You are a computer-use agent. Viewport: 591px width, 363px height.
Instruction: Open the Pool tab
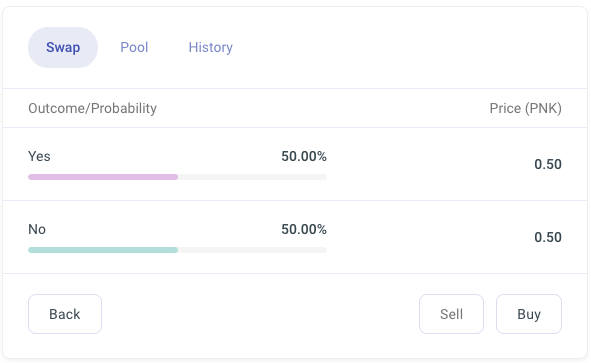coord(134,47)
